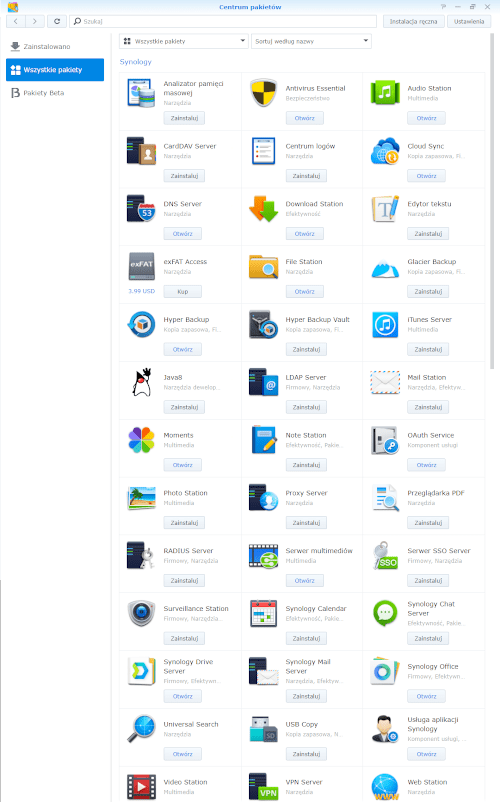Click the Note Station icon
The image size is (500, 802).
263,440
